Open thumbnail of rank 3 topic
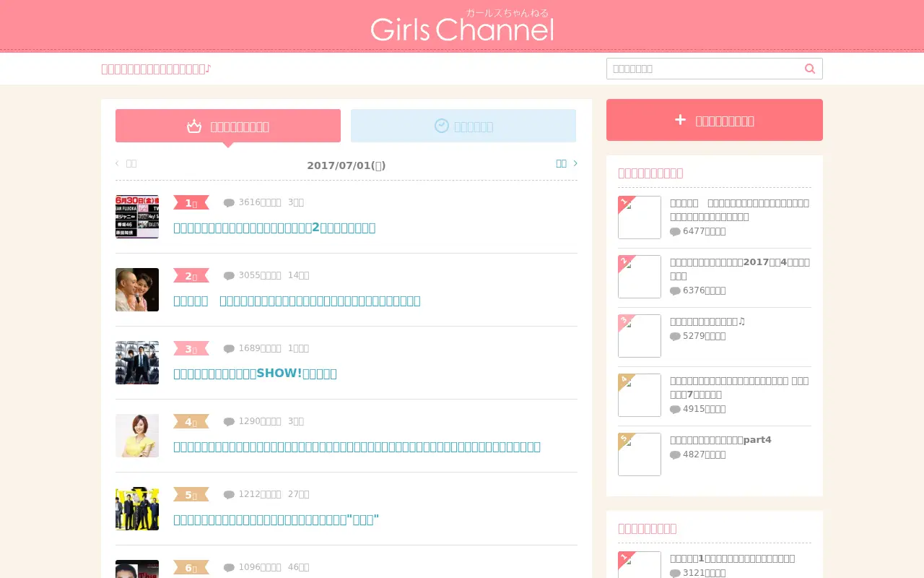Viewport: 924px width, 578px height. click(x=137, y=363)
